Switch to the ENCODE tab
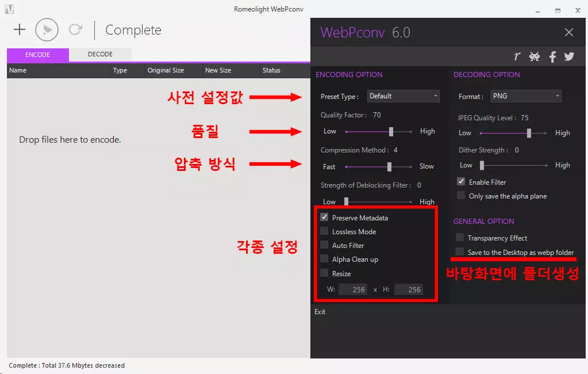588x374 pixels. [x=37, y=55]
